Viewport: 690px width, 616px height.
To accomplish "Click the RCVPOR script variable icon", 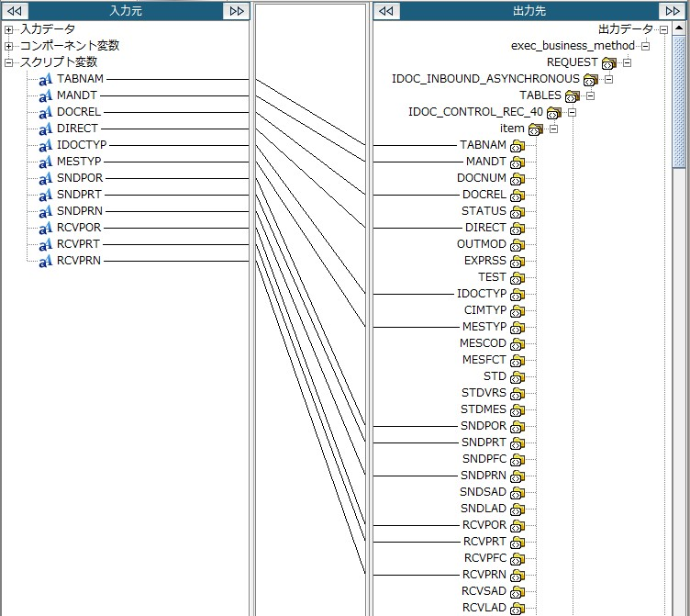I will (45, 228).
